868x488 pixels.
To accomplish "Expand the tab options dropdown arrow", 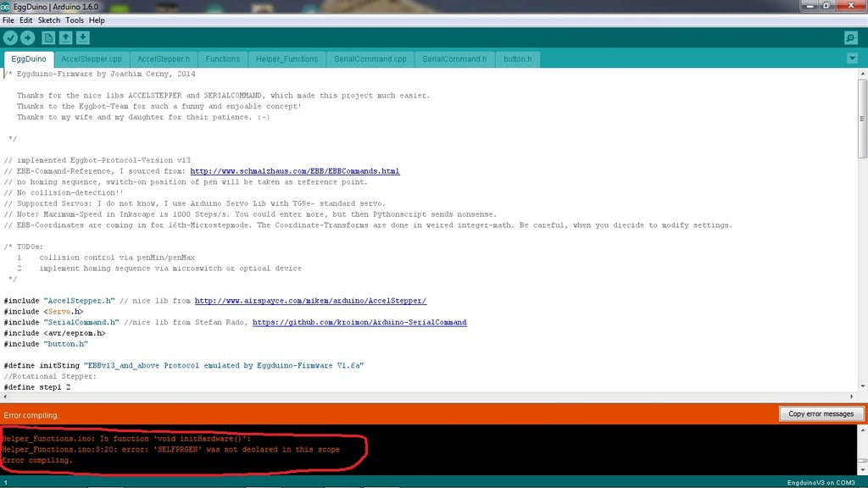I will click(852, 58).
